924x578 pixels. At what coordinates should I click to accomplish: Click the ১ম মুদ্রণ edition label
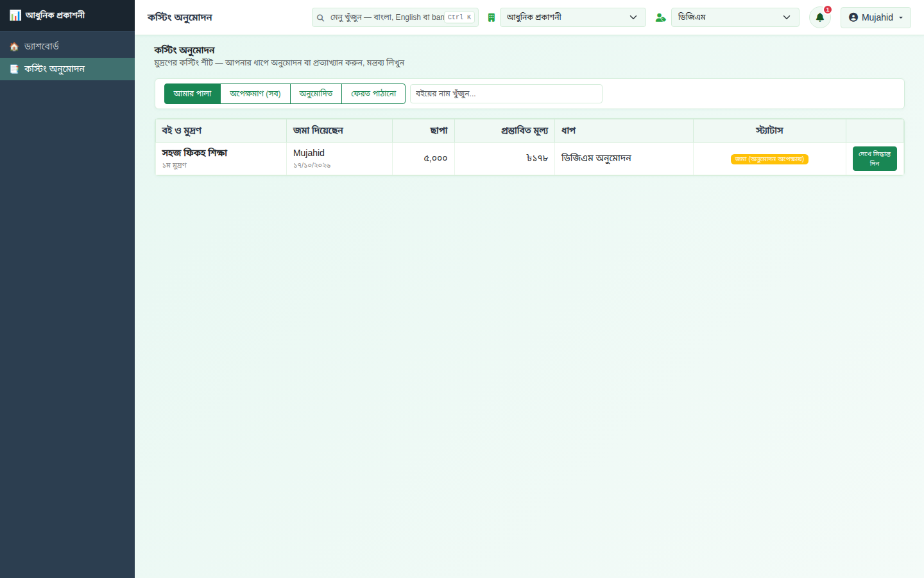174,166
